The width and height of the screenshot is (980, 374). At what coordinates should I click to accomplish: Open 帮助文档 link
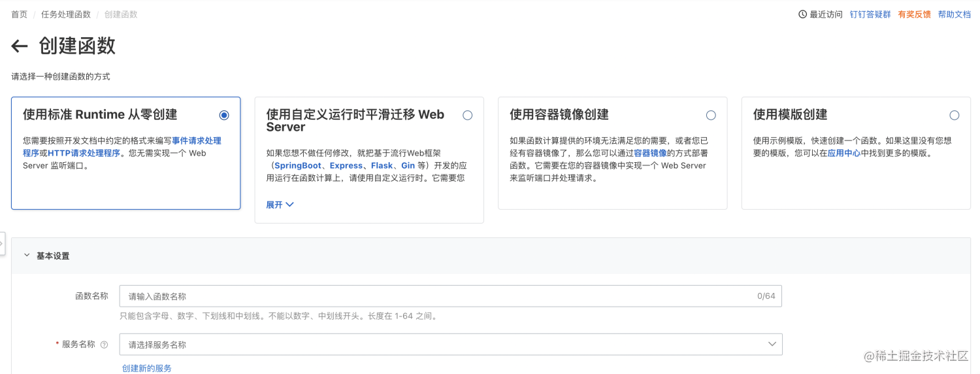click(x=955, y=14)
